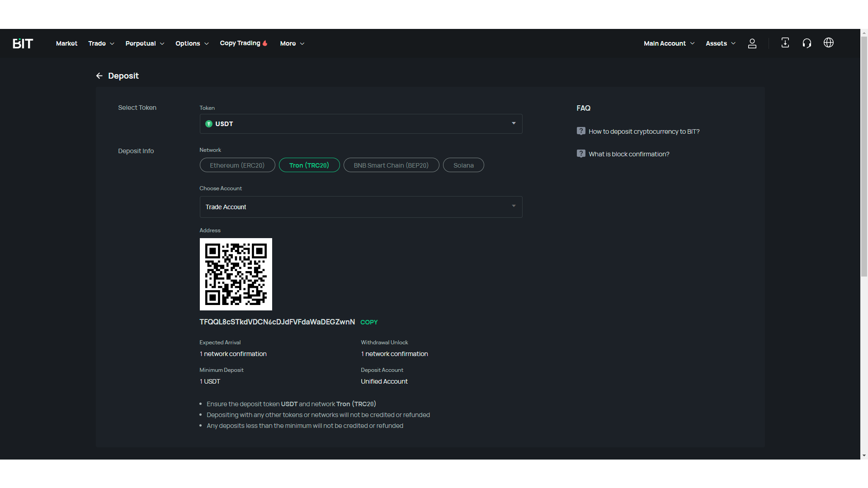Click 1 network confirmation under Expected Arrival

pos(233,354)
